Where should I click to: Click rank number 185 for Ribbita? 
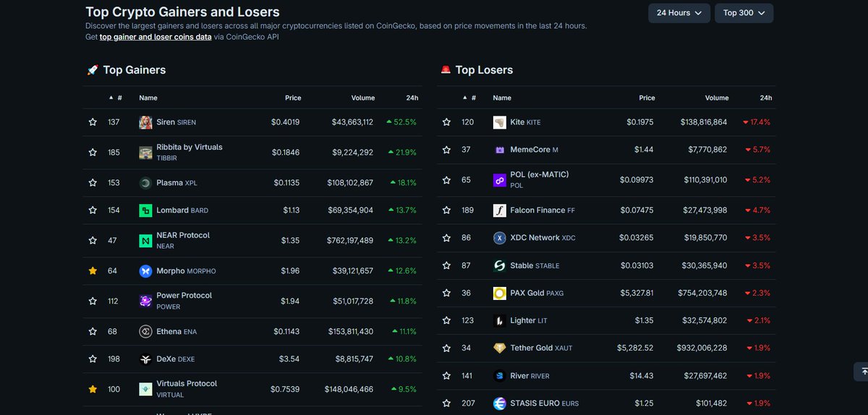tap(114, 153)
